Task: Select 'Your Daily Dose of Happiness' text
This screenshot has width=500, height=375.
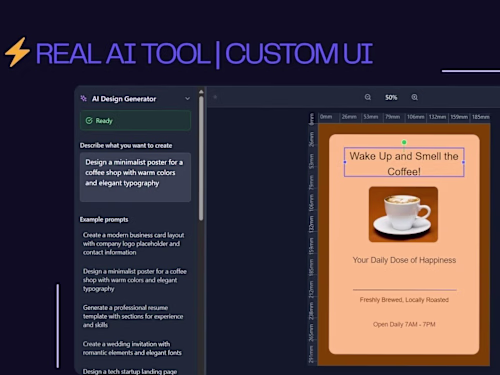Action: click(x=404, y=260)
